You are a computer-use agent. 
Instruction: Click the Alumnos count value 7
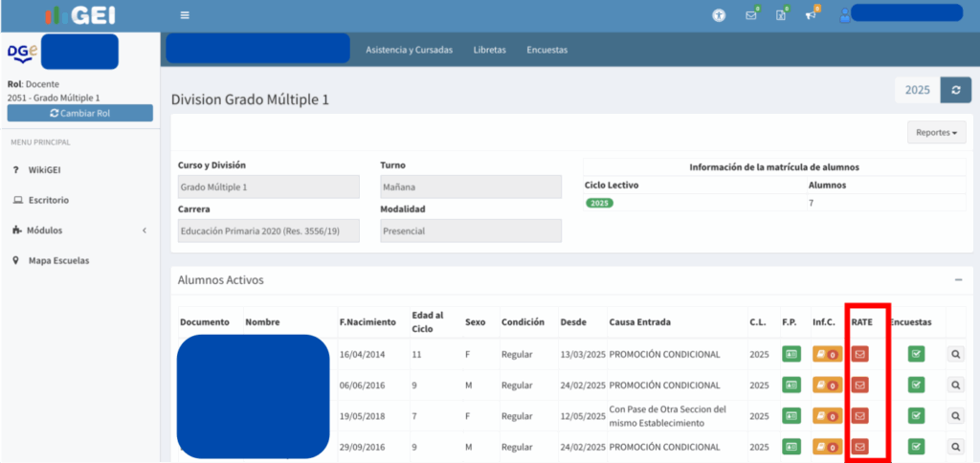(x=811, y=204)
